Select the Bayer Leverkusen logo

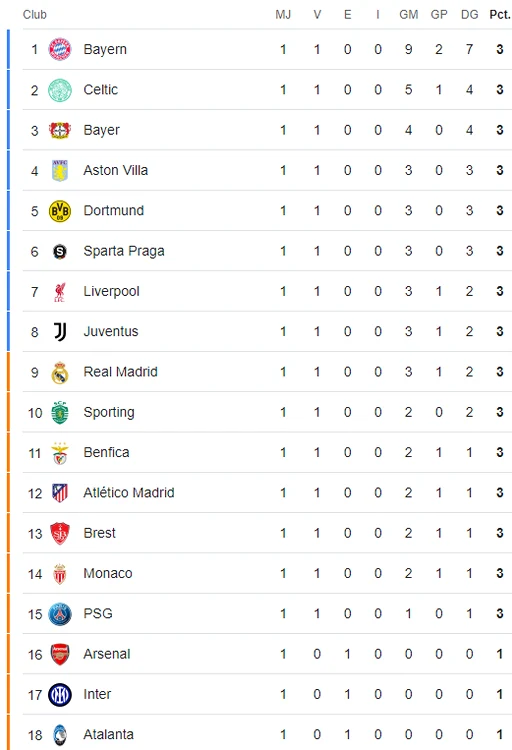pos(60,130)
